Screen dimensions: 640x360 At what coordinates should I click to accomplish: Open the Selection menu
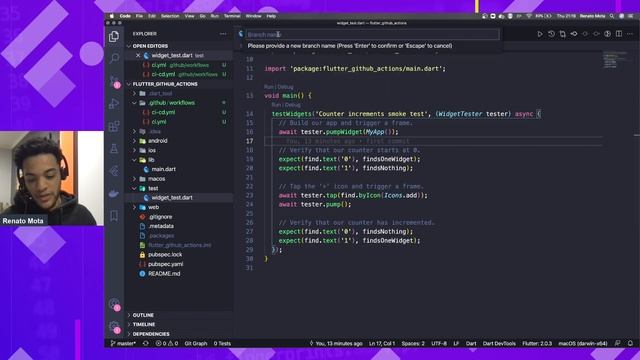170,16
